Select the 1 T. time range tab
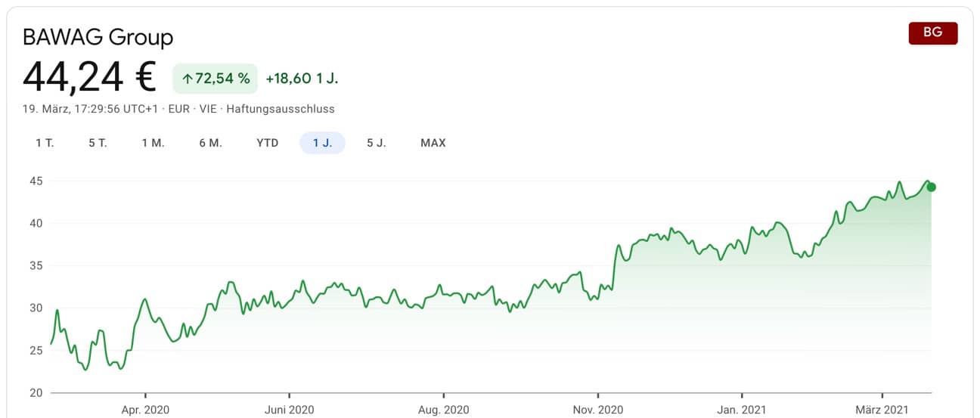 click(x=45, y=143)
